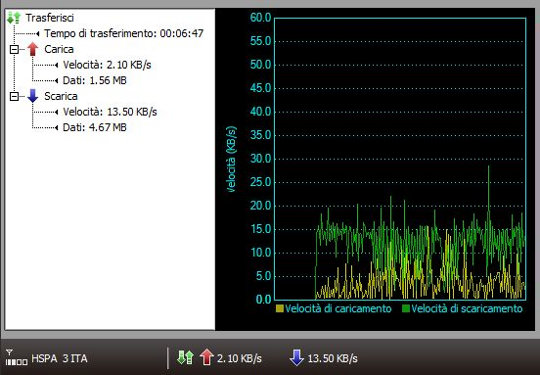This screenshot has width=540, height=375.
Task: Collapse the Carica tree node
Action: (x=14, y=49)
